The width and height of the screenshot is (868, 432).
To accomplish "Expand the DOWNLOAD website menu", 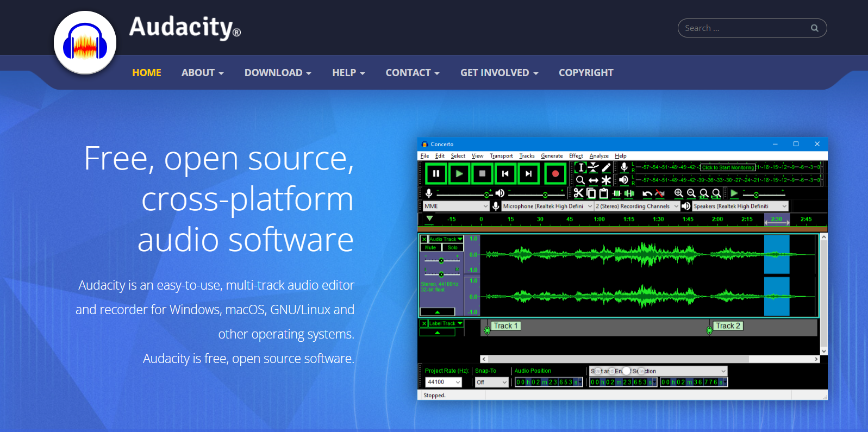I will tap(278, 73).
